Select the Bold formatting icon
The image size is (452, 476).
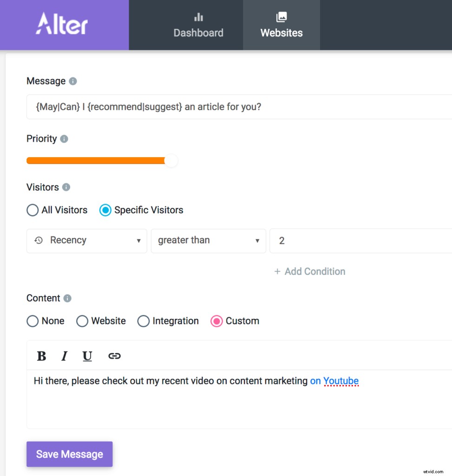coord(41,356)
